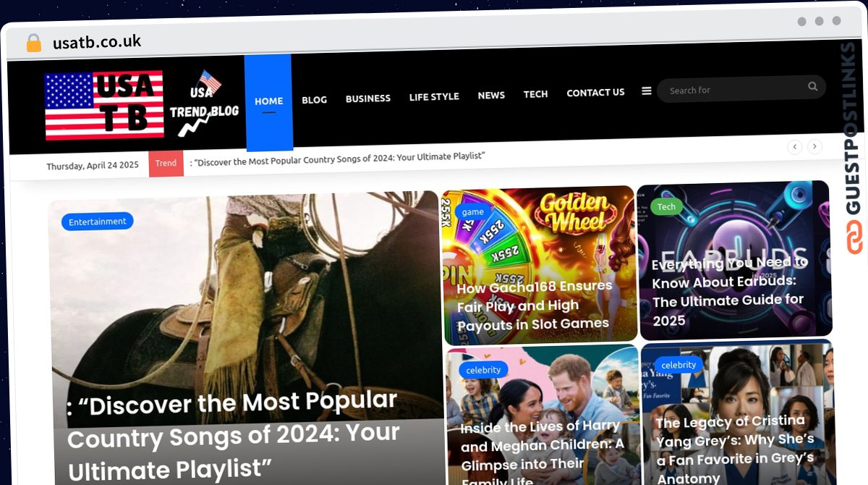Show next trending headline arrow
Screen dimensions: 868x485
[x=814, y=147]
